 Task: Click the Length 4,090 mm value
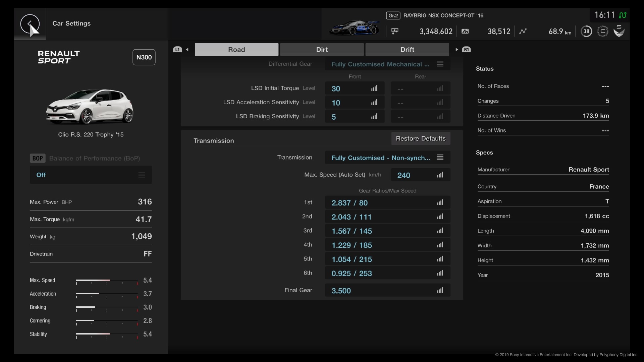[x=595, y=231]
